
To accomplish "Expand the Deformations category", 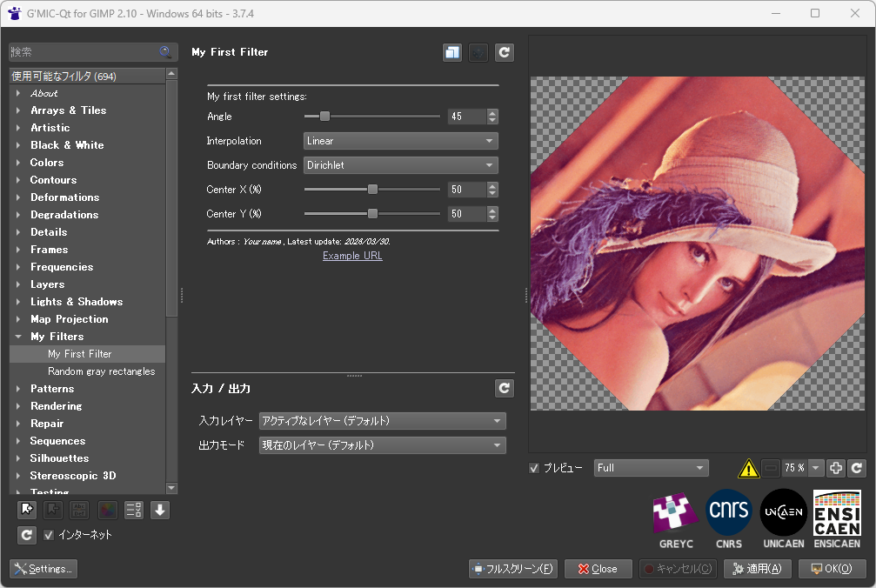I will point(18,197).
